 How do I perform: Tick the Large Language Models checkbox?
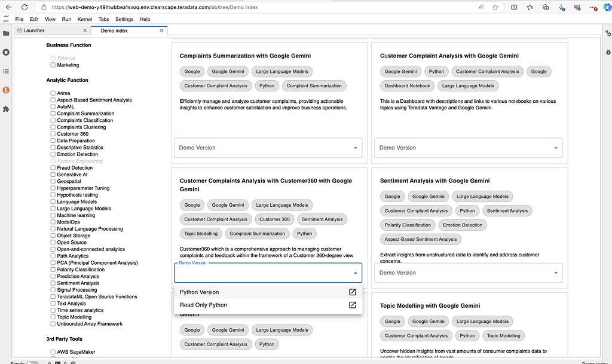click(53, 209)
